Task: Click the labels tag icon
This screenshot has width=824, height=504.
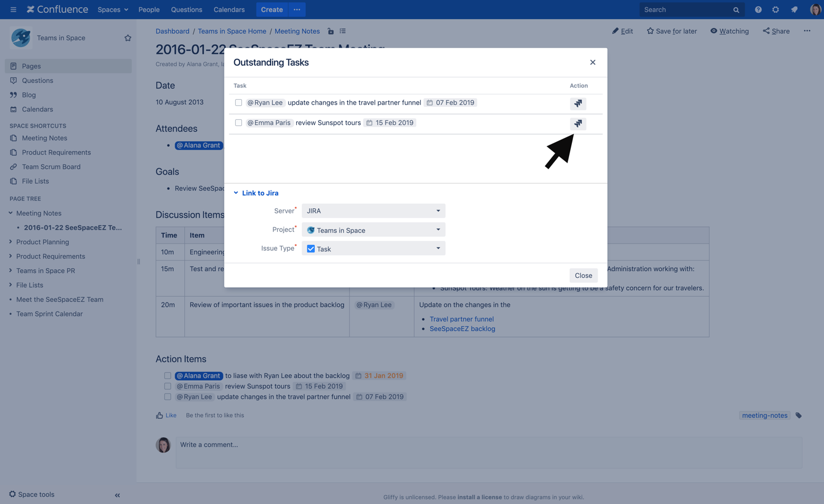Action: tap(799, 416)
